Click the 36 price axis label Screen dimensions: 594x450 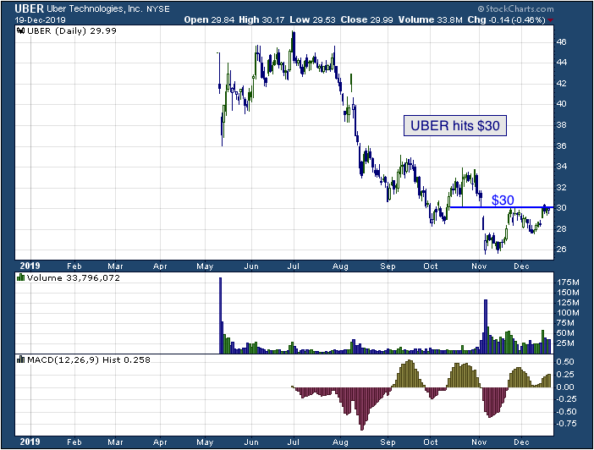click(x=562, y=146)
